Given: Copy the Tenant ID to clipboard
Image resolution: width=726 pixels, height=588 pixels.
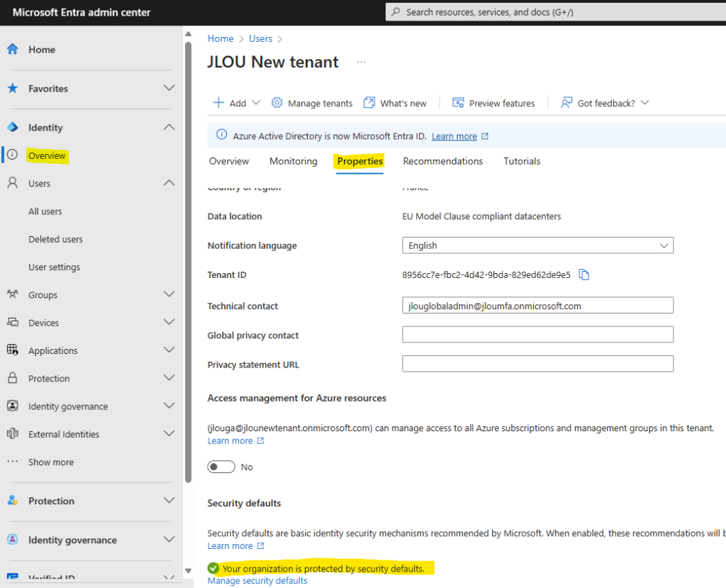Looking at the screenshot, I should point(584,274).
